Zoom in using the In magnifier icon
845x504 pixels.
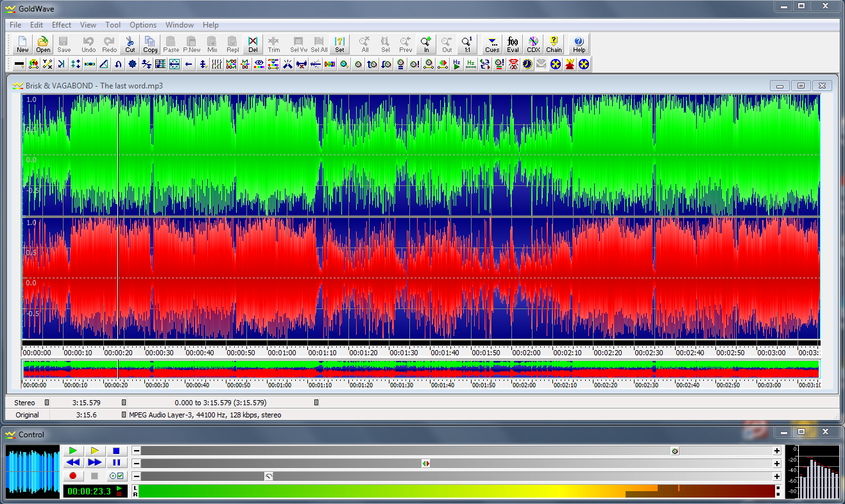point(426,44)
